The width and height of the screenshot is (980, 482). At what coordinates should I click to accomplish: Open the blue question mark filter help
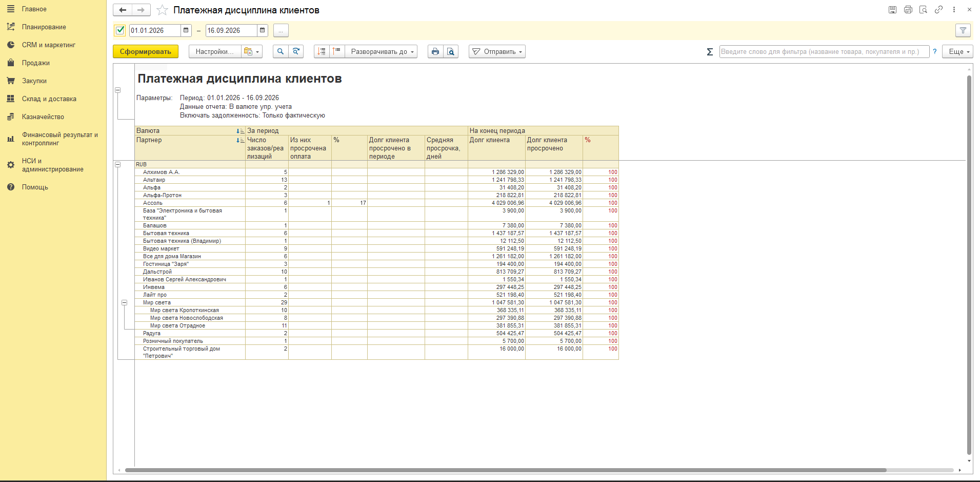(935, 51)
